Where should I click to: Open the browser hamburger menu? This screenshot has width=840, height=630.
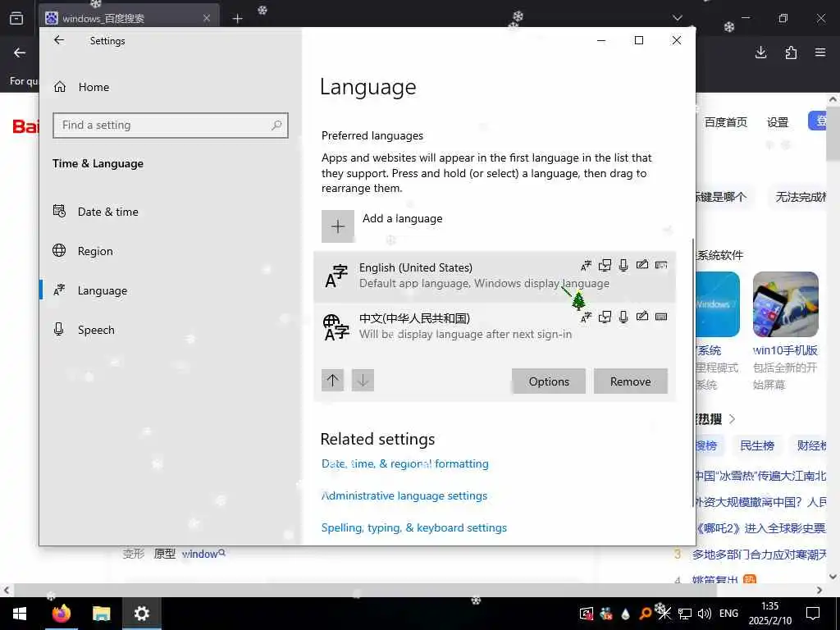(820, 52)
